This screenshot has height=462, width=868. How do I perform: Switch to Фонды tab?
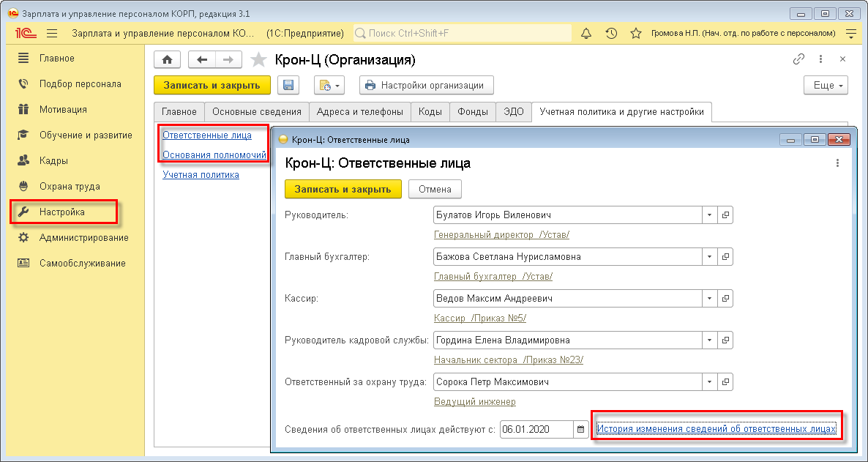coord(473,112)
